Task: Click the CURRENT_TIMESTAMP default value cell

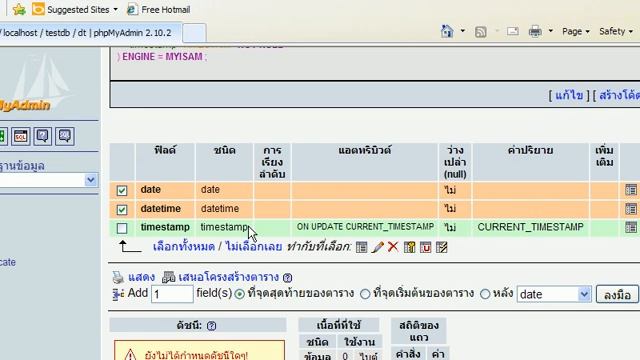Action: click(530, 227)
